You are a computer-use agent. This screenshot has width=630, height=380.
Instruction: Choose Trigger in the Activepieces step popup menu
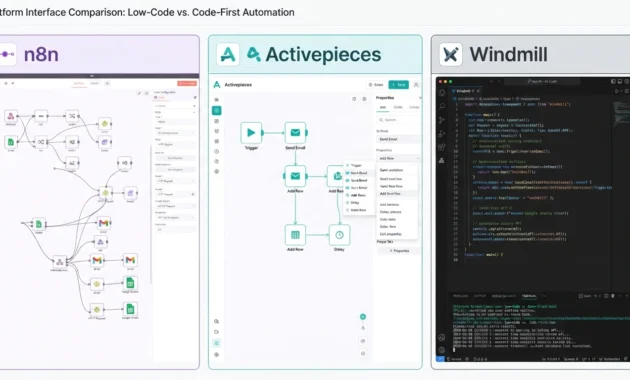(x=356, y=165)
